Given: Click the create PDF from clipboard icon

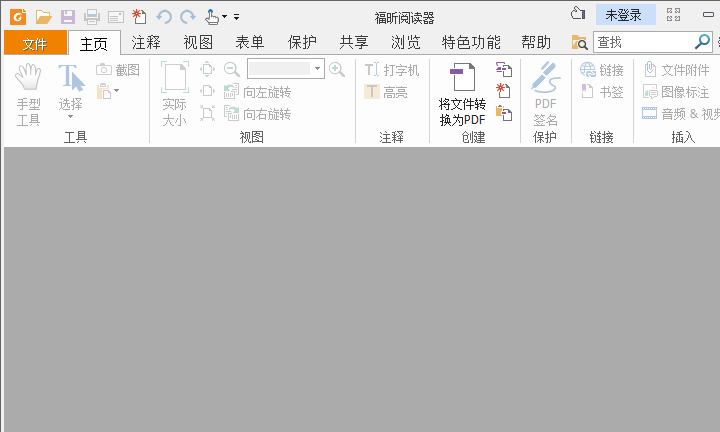Looking at the screenshot, I should (x=504, y=113).
